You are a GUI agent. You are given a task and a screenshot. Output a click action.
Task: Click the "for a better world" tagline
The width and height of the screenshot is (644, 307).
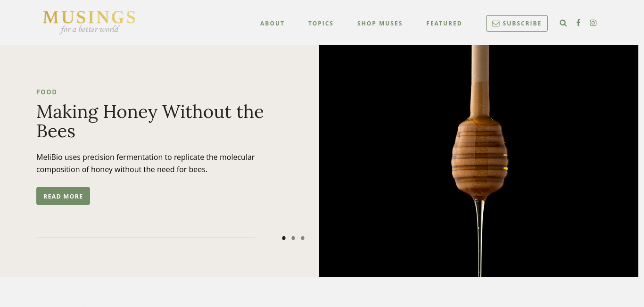(x=90, y=30)
